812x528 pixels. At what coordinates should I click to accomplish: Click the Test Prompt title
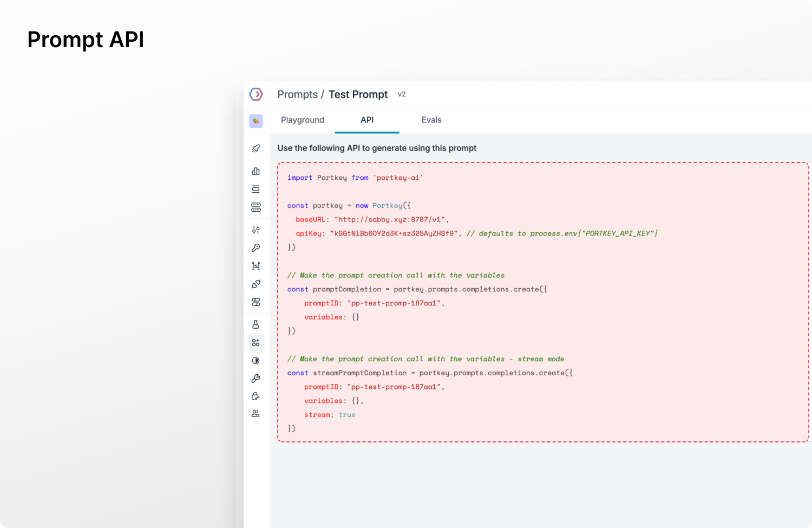[x=358, y=94]
